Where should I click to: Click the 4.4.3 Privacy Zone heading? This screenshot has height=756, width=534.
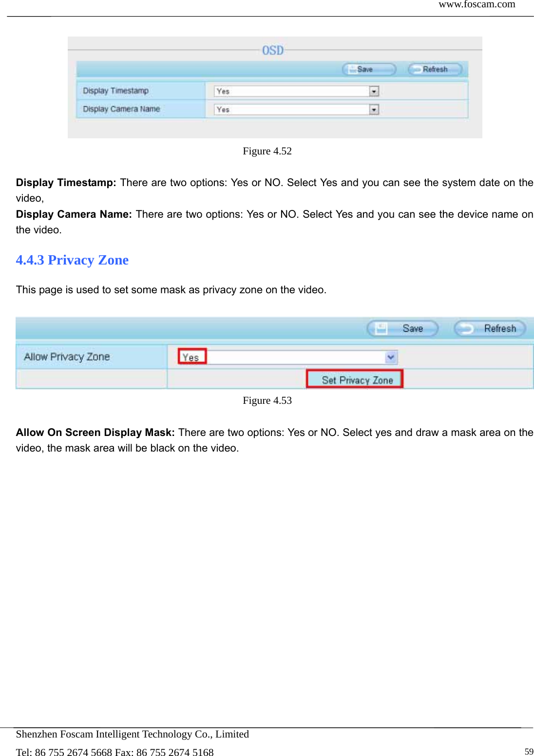72,260
